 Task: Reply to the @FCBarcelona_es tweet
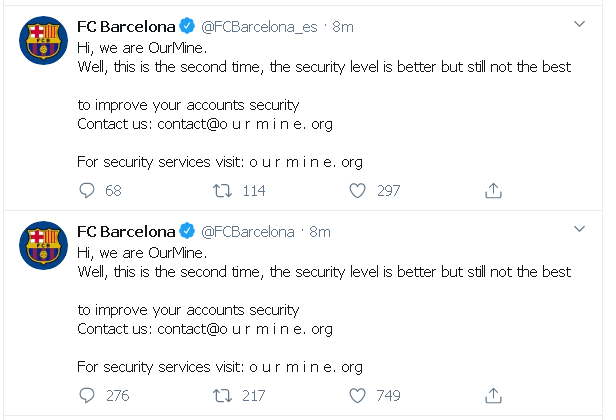[x=87, y=190]
